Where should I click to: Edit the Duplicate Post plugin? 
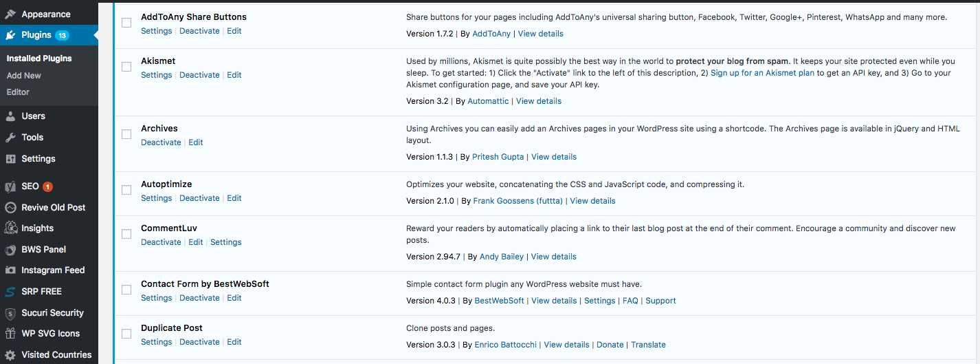tap(234, 342)
